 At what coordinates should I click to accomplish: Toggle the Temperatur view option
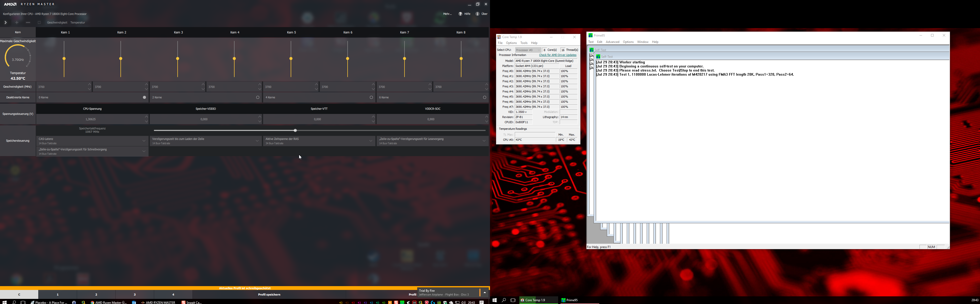click(78, 22)
